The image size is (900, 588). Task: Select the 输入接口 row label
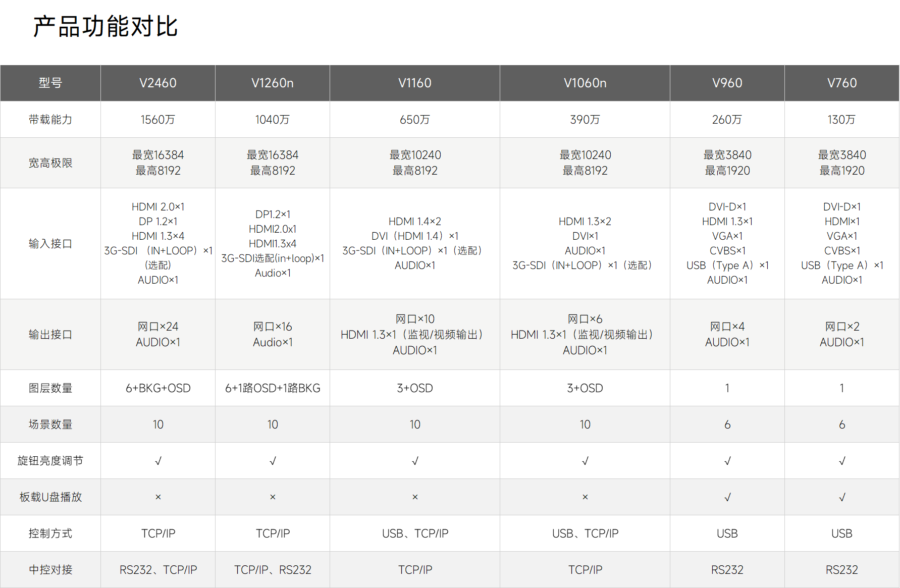(50, 244)
